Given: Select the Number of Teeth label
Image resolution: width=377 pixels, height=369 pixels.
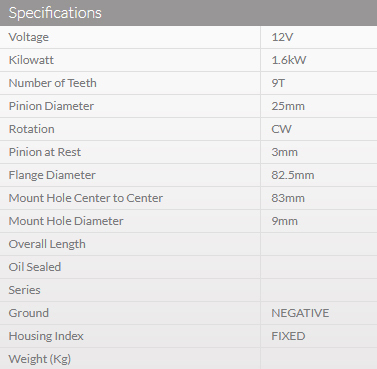Looking at the screenshot, I should [x=53, y=83].
